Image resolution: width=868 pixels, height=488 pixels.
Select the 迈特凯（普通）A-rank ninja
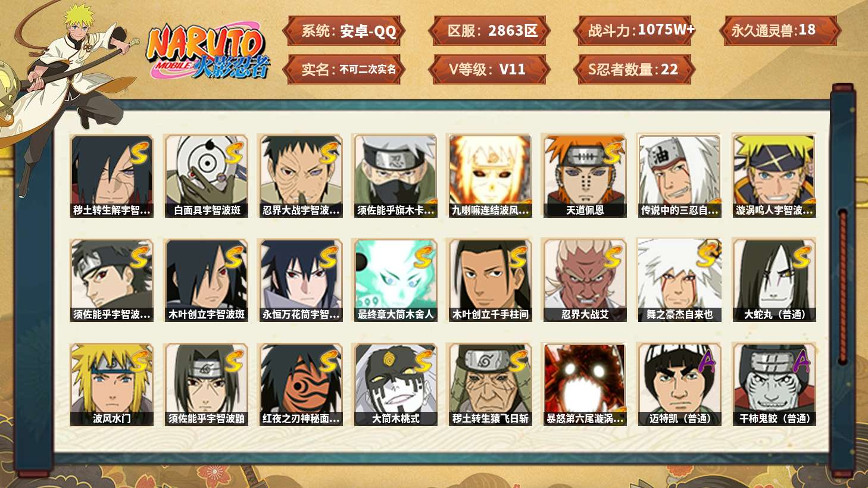point(679,384)
